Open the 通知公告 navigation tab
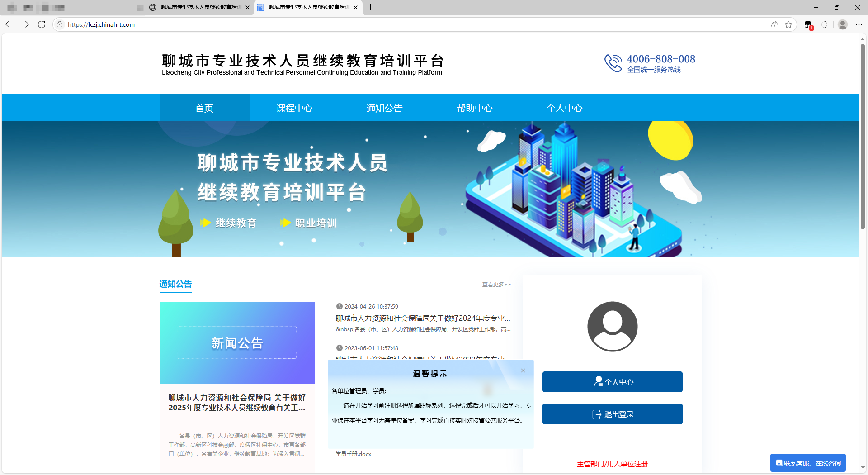This screenshot has width=868, height=475. (384, 108)
